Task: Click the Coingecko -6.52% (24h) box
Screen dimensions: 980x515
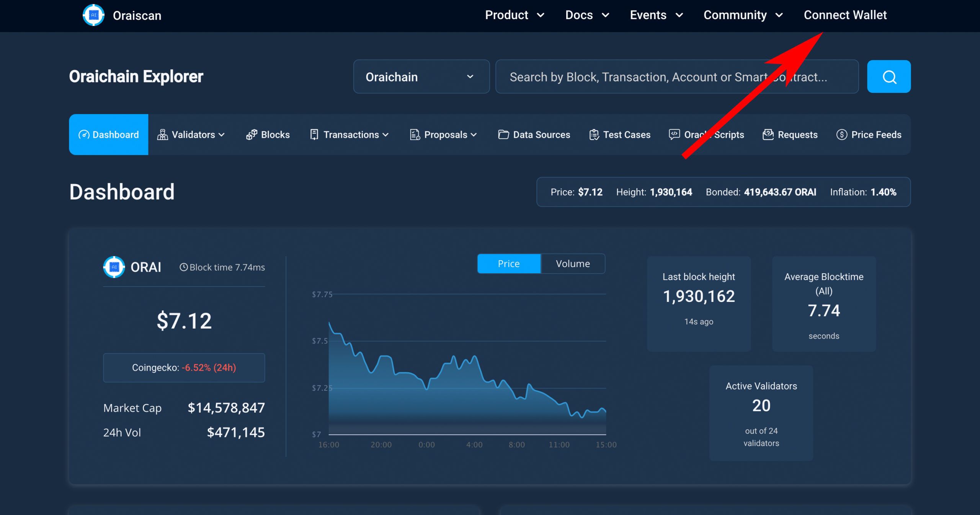Action: (x=184, y=368)
